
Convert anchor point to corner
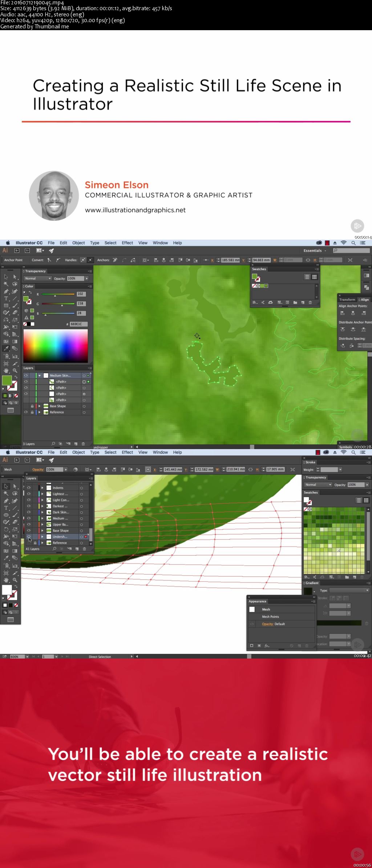(49, 260)
